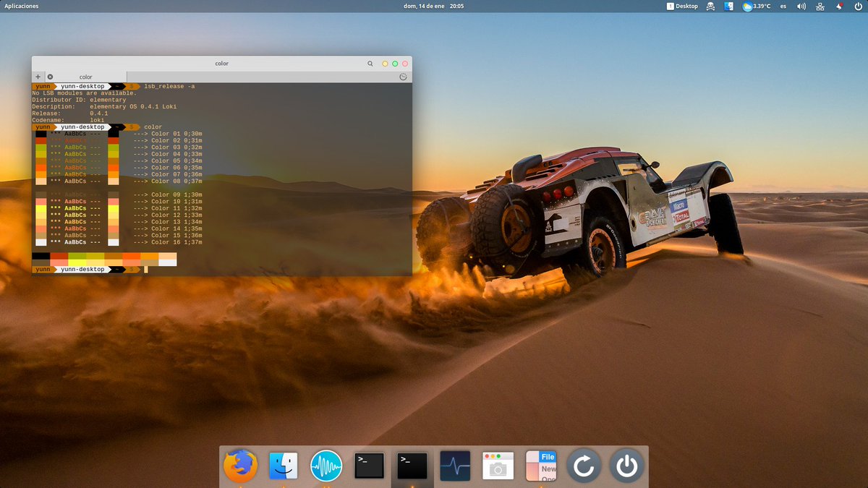The height and width of the screenshot is (488, 868).
Task: Click the "Release: 0.4.1" line
Action: 69,114
